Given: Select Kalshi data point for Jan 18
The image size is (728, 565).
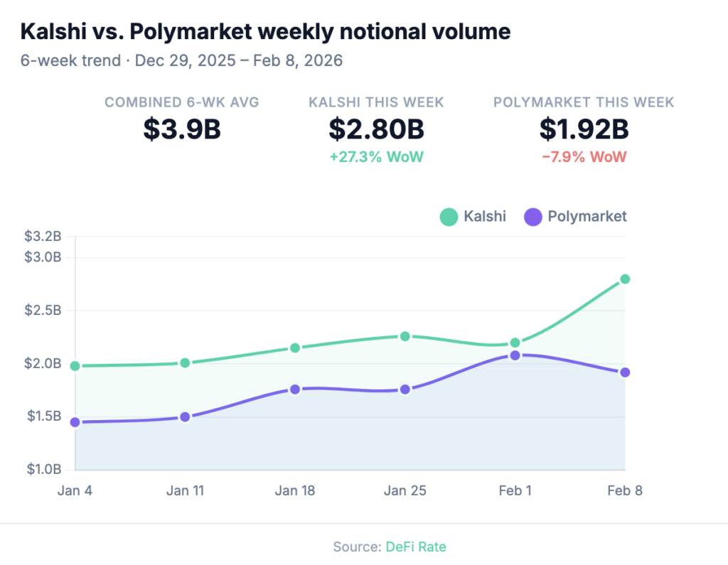Looking at the screenshot, I should tap(295, 348).
